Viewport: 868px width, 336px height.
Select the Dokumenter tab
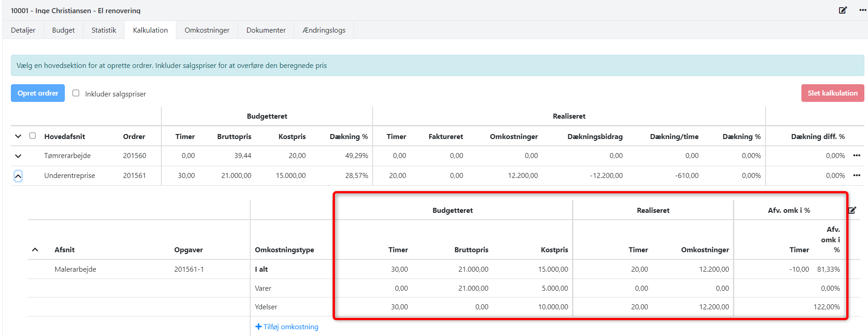(x=266, y=30)
